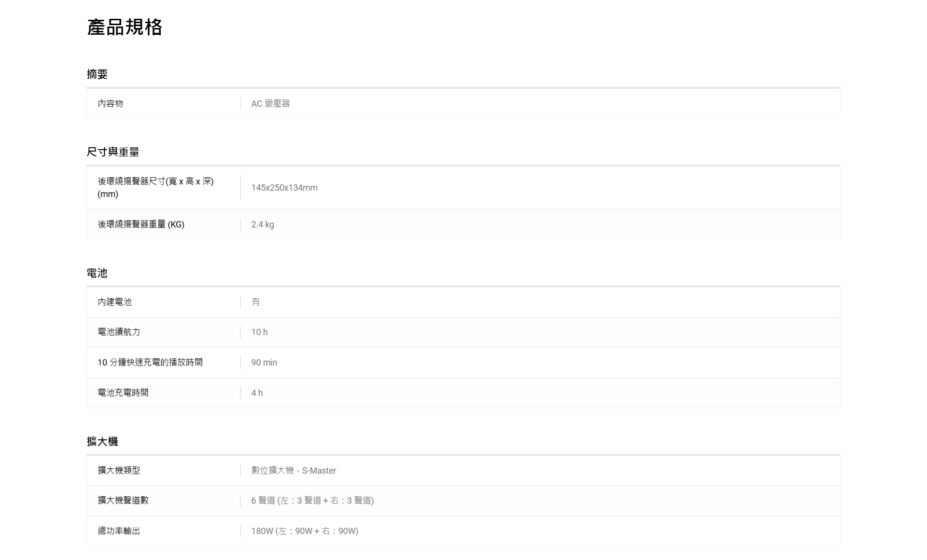Click the 數位擴大機，S-Master value text
This screenshot has height=560, width=927.
[x=294, y=471]
